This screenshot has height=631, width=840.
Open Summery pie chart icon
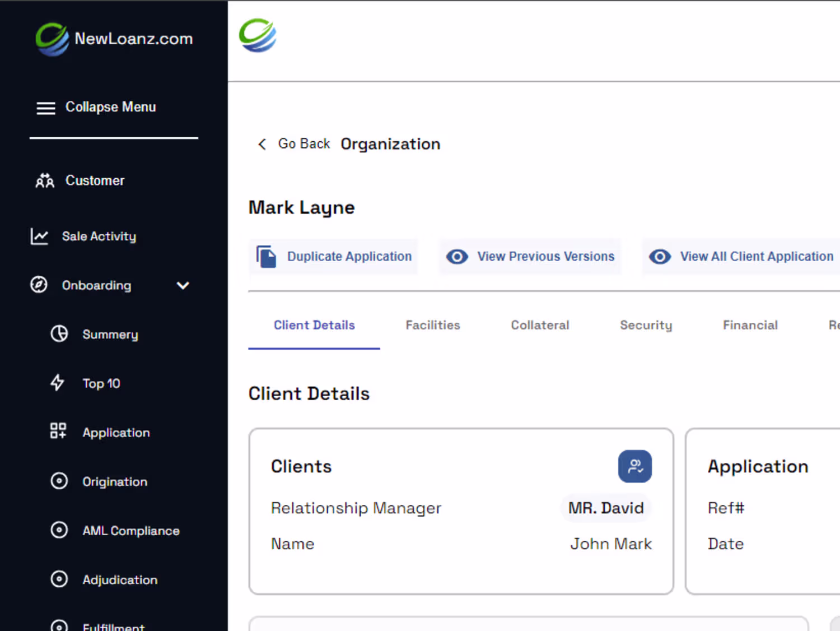59,334
